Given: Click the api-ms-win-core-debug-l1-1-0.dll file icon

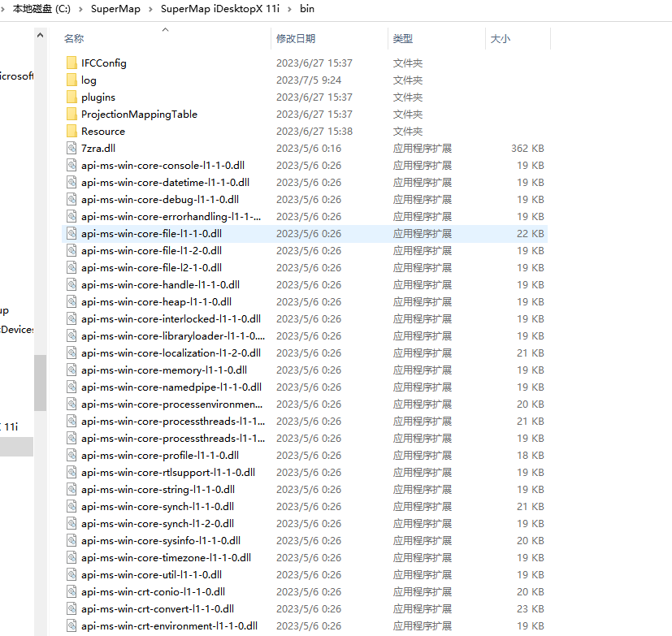Looking at the screenshot, I should [72, 200].
